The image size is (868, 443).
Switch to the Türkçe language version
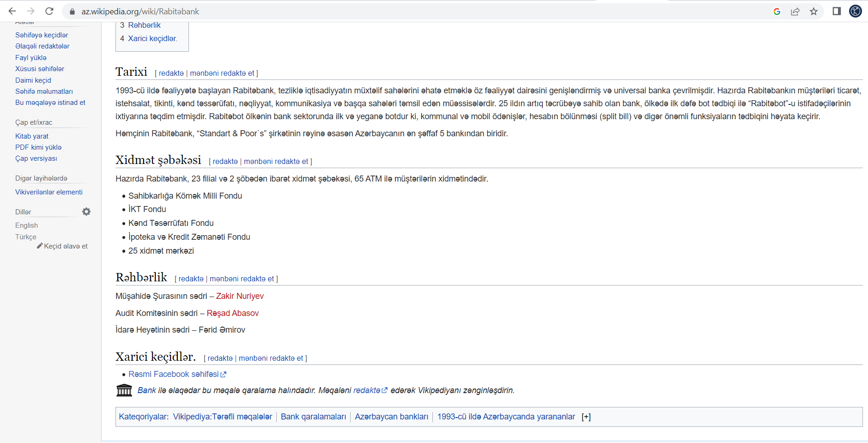click(x=26, y=237)
